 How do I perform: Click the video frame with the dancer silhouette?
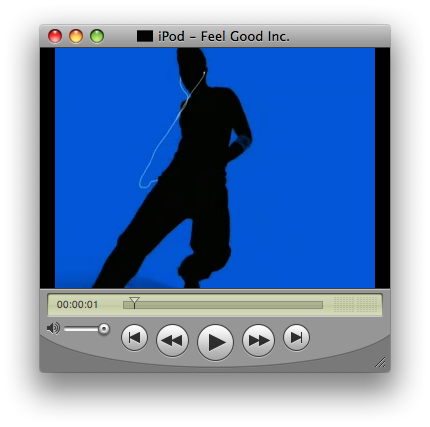click(215, 168)
